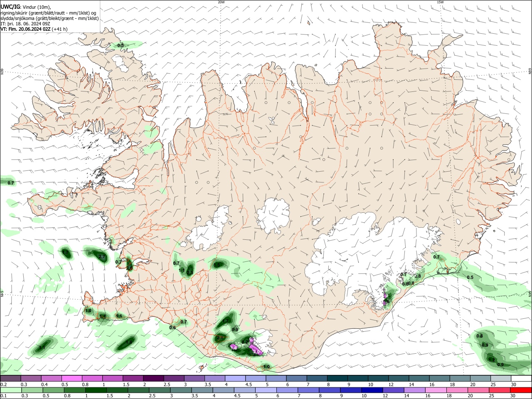Screen dimensions: 532x399
Task: Click the 15W longitude label at the top
Action: coord(440,2)
